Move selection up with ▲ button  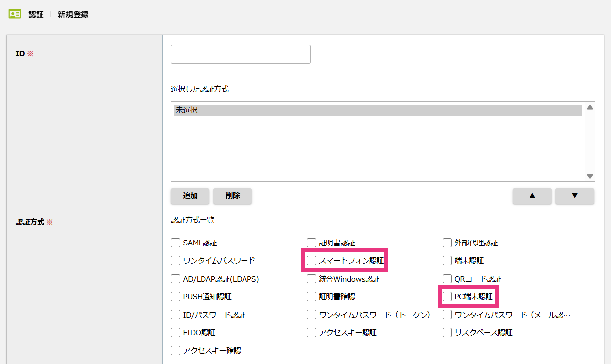pos(532,196)
